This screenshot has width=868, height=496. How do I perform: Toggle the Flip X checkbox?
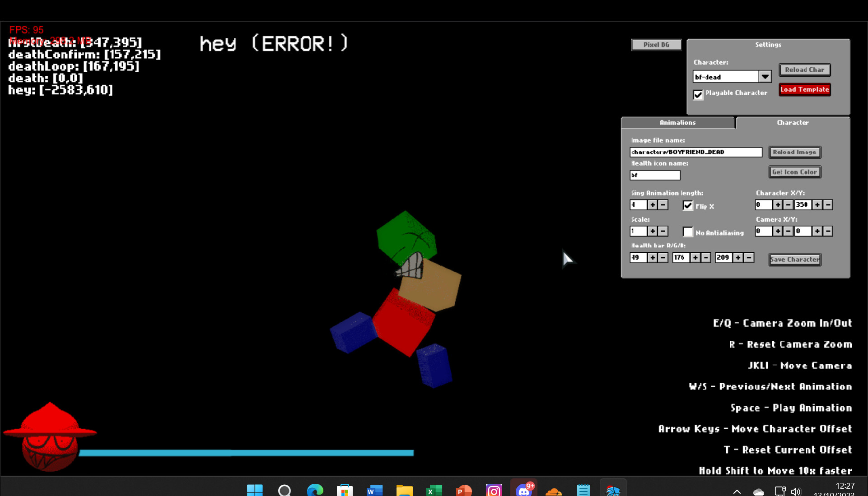coord(688,206)
